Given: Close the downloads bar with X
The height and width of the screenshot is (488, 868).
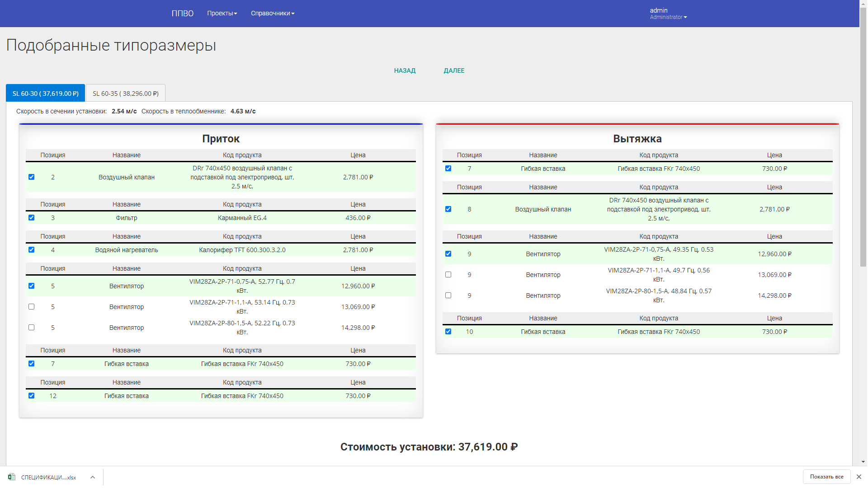Looking at the screenshot, I should 859,477.
